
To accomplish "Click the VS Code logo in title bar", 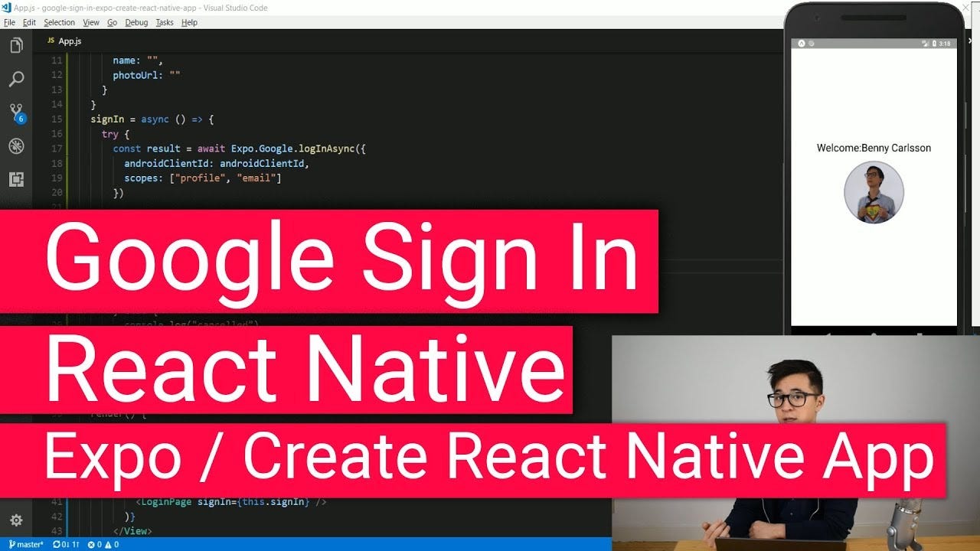I will pyautogui.click(x=7, y=7).
